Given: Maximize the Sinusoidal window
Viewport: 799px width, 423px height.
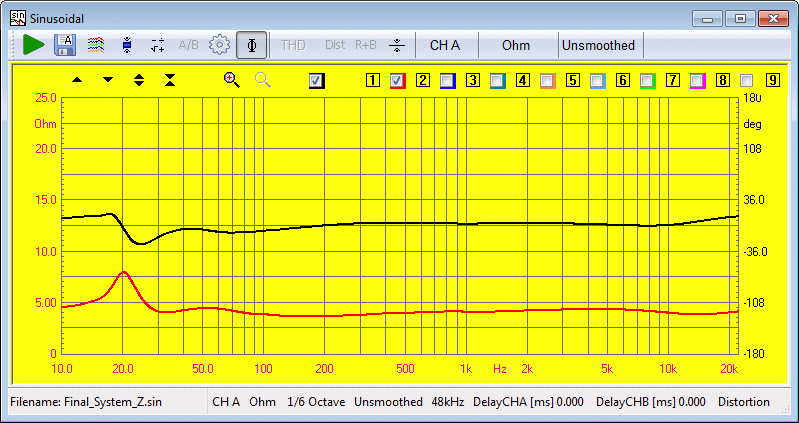Looking at the screenshot, I should (740, 19).
